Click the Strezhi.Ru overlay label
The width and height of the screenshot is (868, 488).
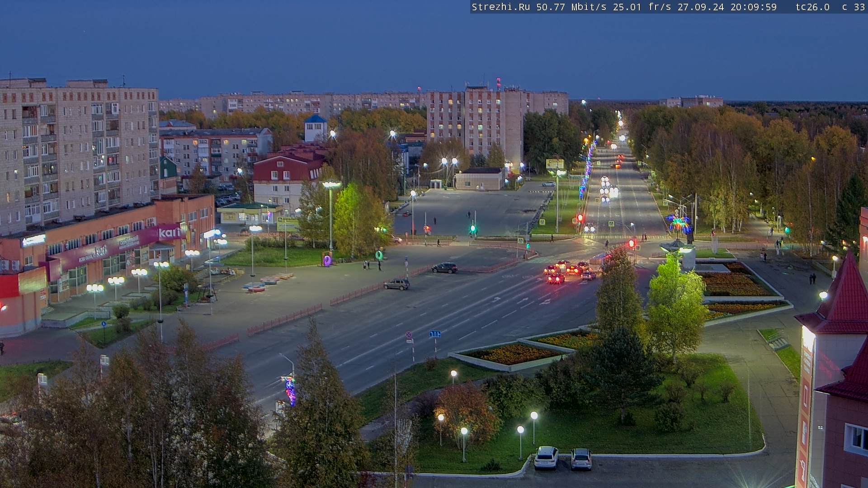pos(501,7)
